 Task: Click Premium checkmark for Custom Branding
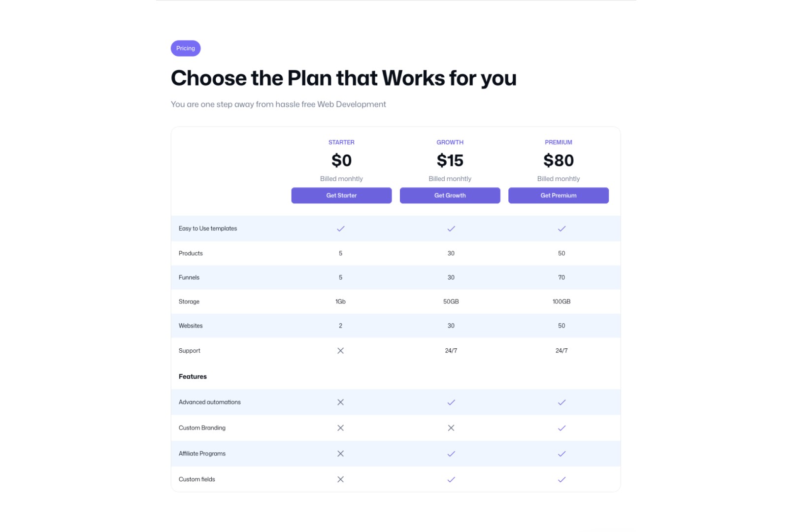[561, 428]
